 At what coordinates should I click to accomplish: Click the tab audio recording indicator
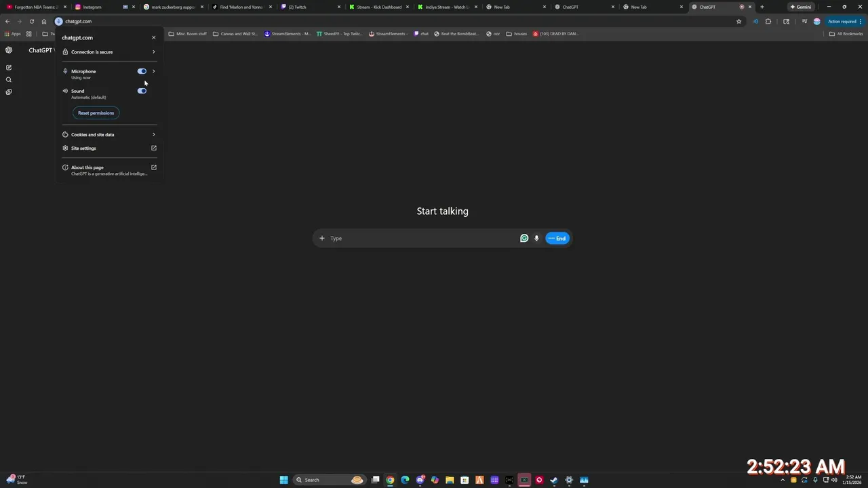pyautogui.click(x=741, y=7)
